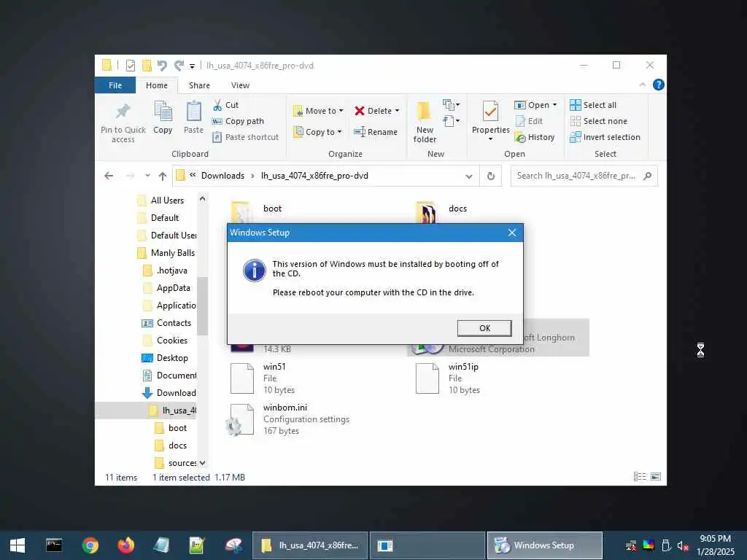Click Paste shortcut in the ribbon

point(246,137)
